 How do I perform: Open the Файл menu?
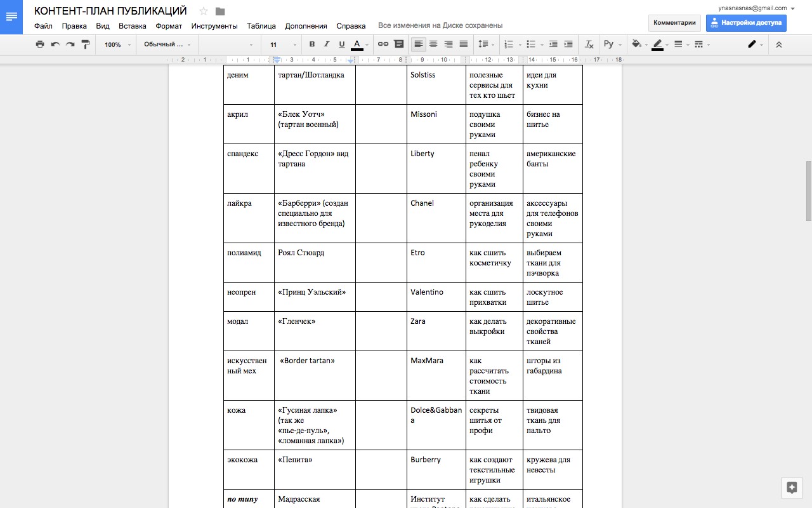pos(43,26)
